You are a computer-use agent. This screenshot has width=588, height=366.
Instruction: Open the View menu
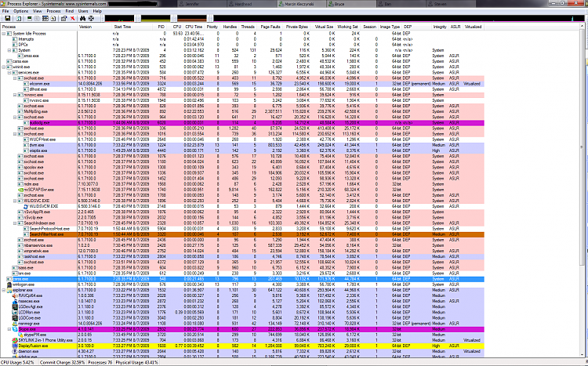click(37, 11)
